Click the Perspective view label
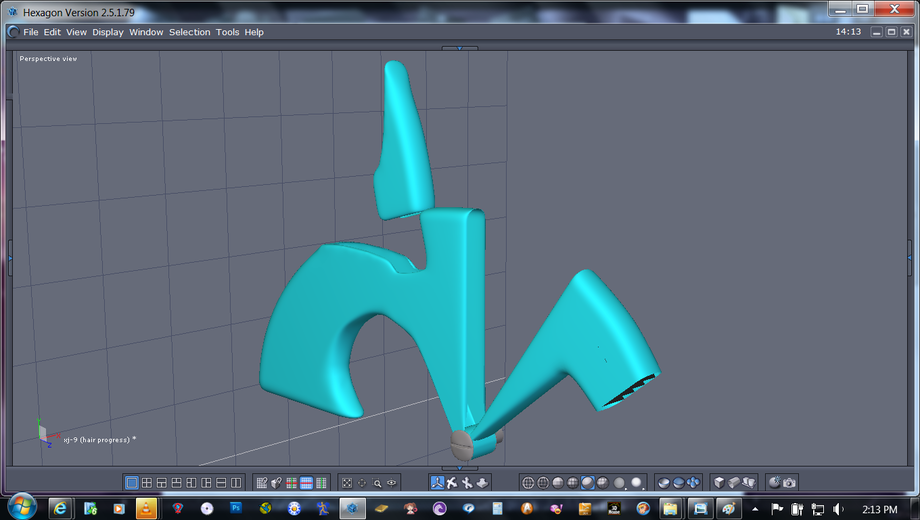Viewport: 920px width, 520px height. click(x=48, y=59)
